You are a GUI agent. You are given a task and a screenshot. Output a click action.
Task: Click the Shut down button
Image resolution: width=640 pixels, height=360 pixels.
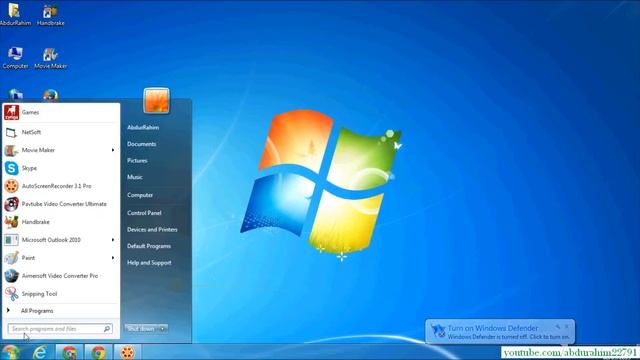pyautogui.click(x=141, y=329)
